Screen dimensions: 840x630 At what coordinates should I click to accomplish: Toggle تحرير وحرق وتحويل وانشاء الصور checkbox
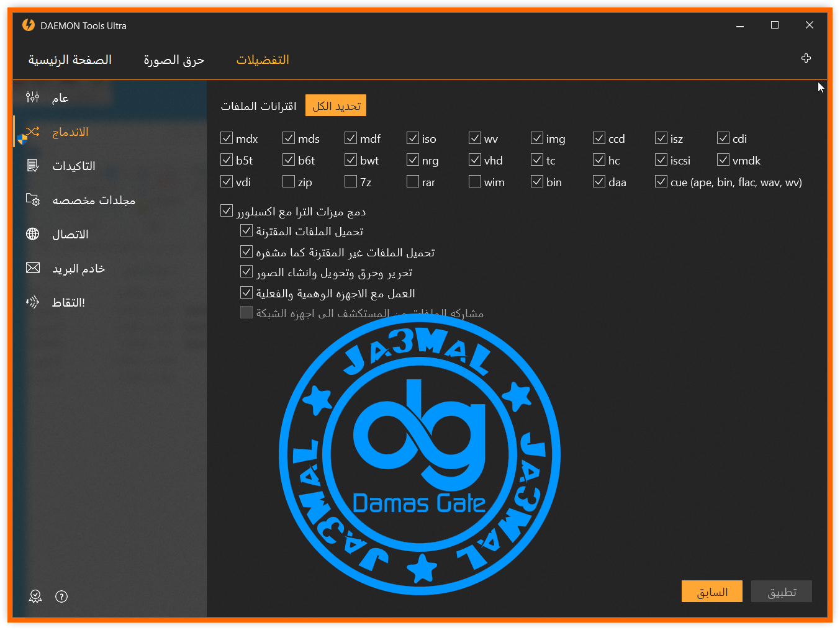click(x=246, y=271)
